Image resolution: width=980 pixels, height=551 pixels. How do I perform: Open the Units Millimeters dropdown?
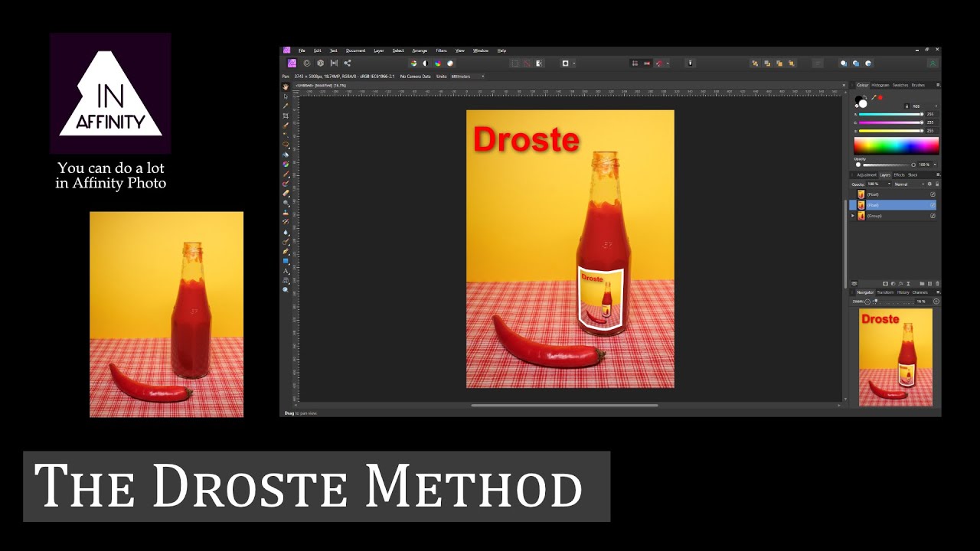coord(468,77)
